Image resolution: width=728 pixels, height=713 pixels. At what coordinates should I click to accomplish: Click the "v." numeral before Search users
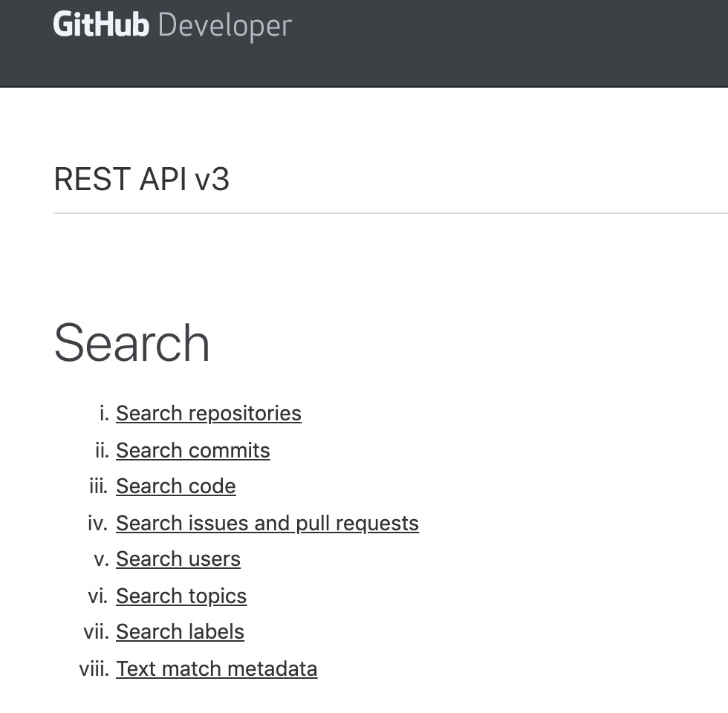pyautogui.click(x=102, y=559)
